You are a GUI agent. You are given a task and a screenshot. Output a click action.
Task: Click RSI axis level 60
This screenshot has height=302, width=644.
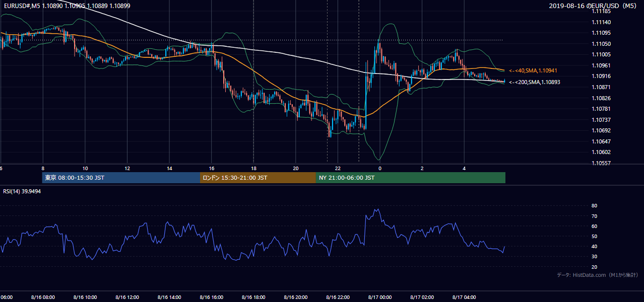tap(594, 226)
